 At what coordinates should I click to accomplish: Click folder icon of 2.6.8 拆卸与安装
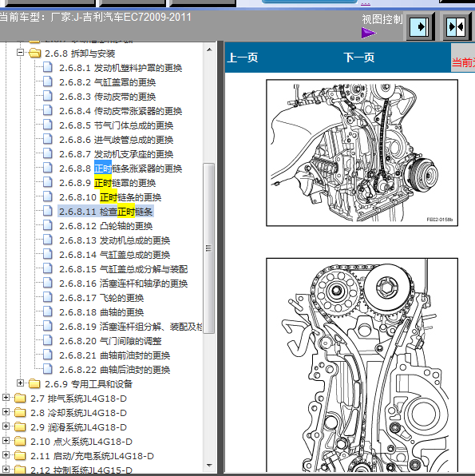(34, 54)
